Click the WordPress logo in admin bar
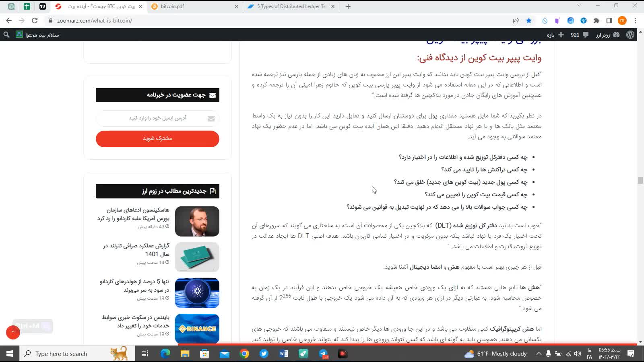Screen dimensions: 644x362 [630, 35]
